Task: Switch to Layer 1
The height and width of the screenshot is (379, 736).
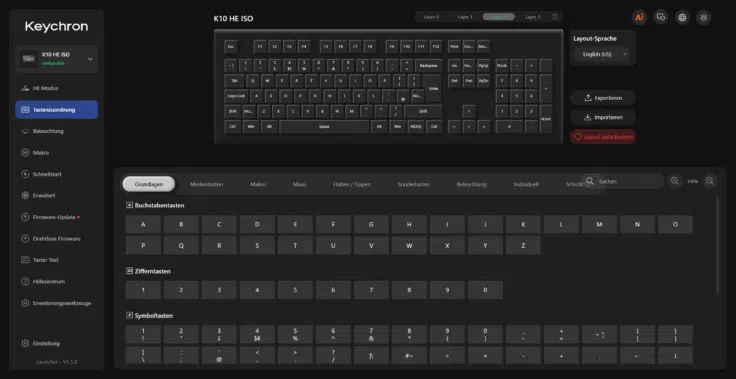Action: [x=465, y=17]
